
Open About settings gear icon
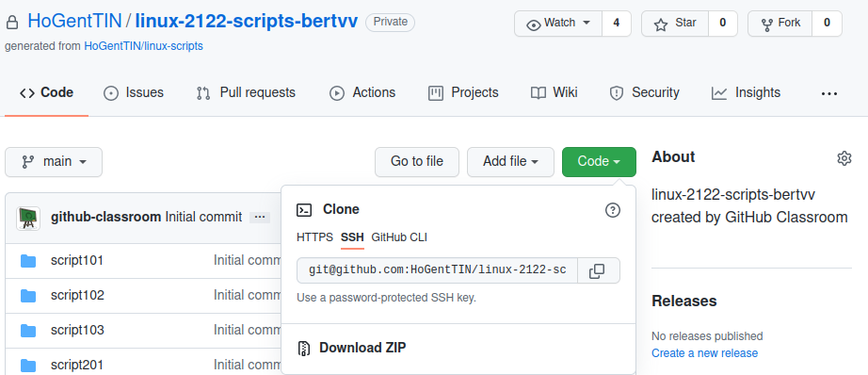pos(844,158)
